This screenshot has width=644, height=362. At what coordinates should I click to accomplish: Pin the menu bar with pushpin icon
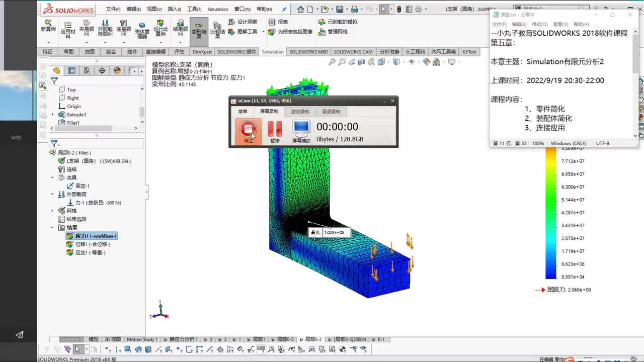pyautogui.click(x=284, y=9)
